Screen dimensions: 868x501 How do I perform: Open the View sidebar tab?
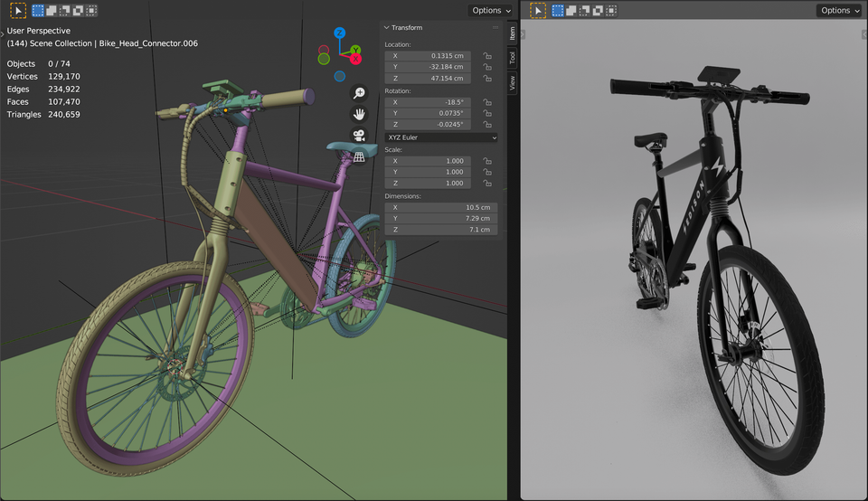(x=512, y=83)
